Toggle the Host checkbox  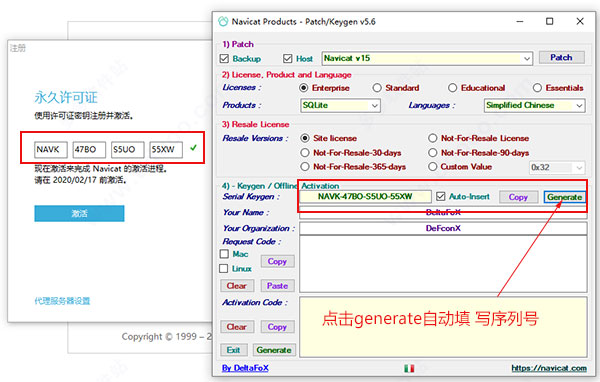287,59
